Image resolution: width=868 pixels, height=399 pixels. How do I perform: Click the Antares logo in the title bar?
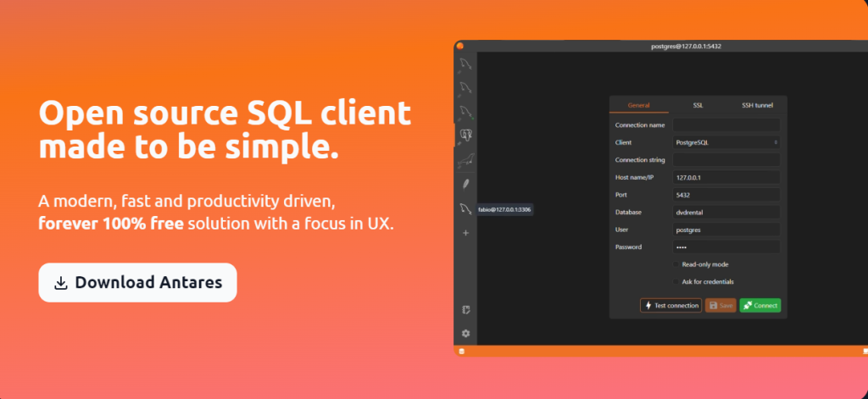459,46
